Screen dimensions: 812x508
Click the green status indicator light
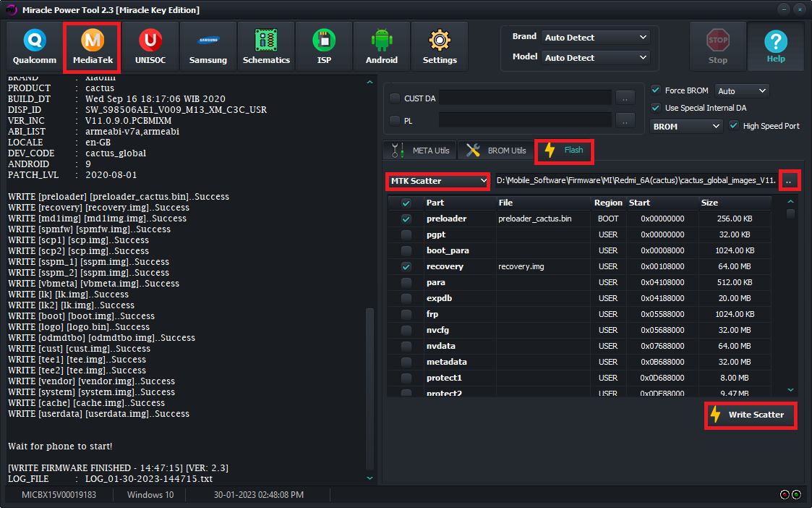797,494
